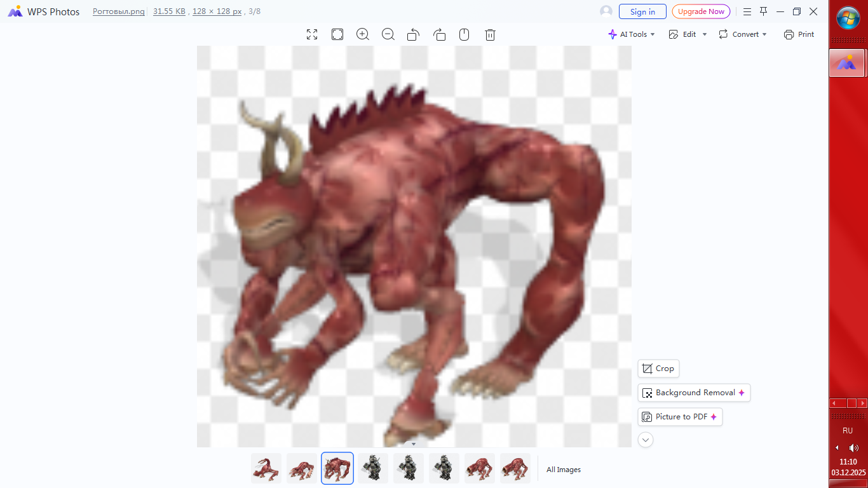Click the Edit button in the toolbar
The image size is (868, 488).
click(682, 34)
